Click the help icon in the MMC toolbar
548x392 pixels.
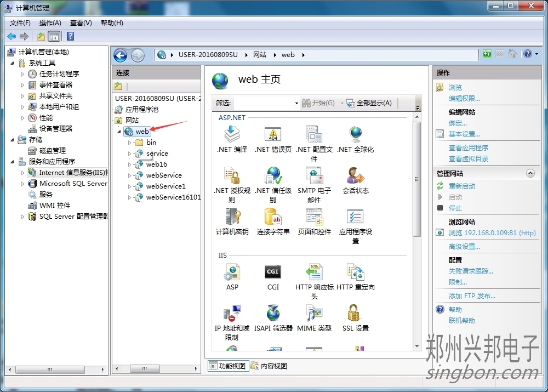[70, 36]
